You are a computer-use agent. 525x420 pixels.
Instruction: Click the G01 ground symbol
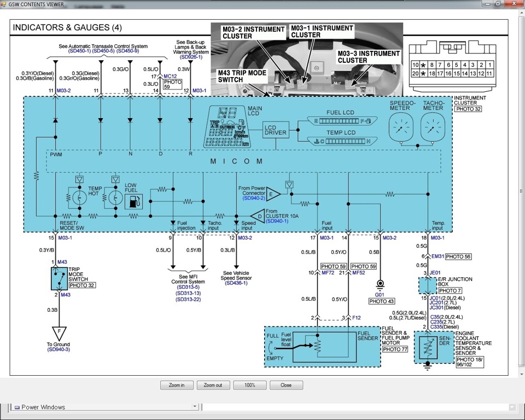click(380, 284)
